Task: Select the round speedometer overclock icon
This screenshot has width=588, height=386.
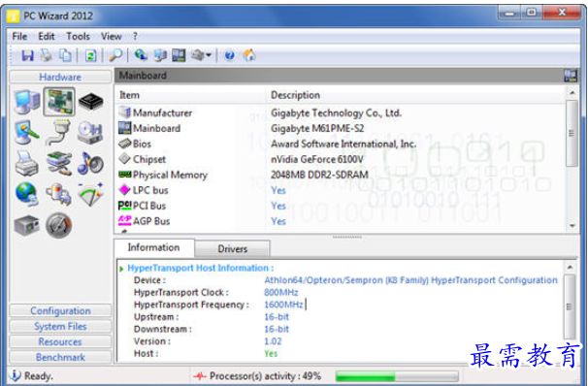Action: click(x=58, y=225)
